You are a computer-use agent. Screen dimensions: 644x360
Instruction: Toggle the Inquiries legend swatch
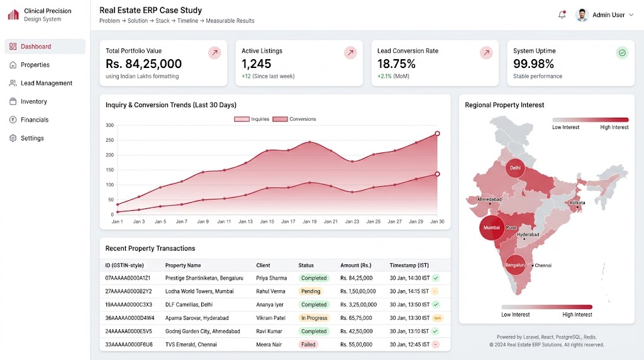point(242,119)
